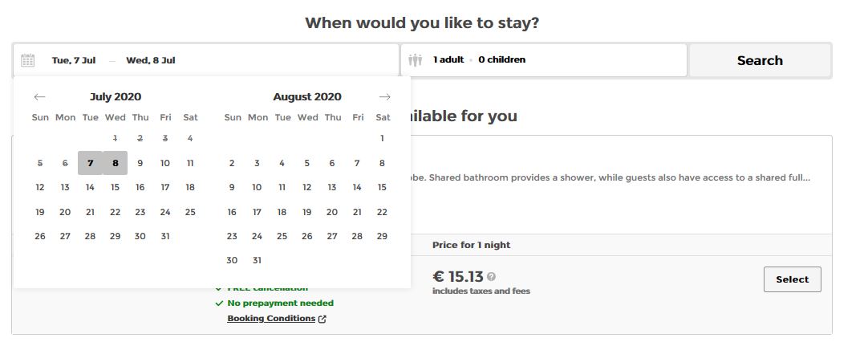Pick August 14 in the calendar

[357, 187]
